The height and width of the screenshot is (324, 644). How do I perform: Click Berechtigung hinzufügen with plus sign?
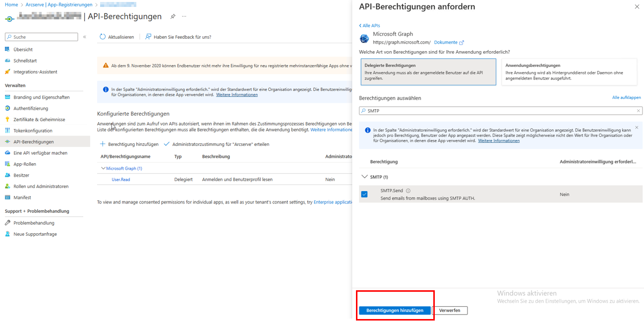(x=129, y=144)
